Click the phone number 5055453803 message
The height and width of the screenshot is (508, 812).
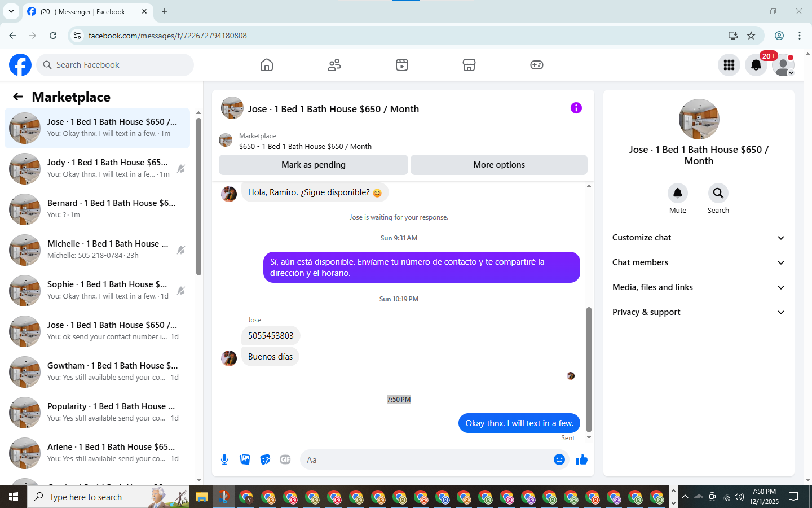point(271,336)
